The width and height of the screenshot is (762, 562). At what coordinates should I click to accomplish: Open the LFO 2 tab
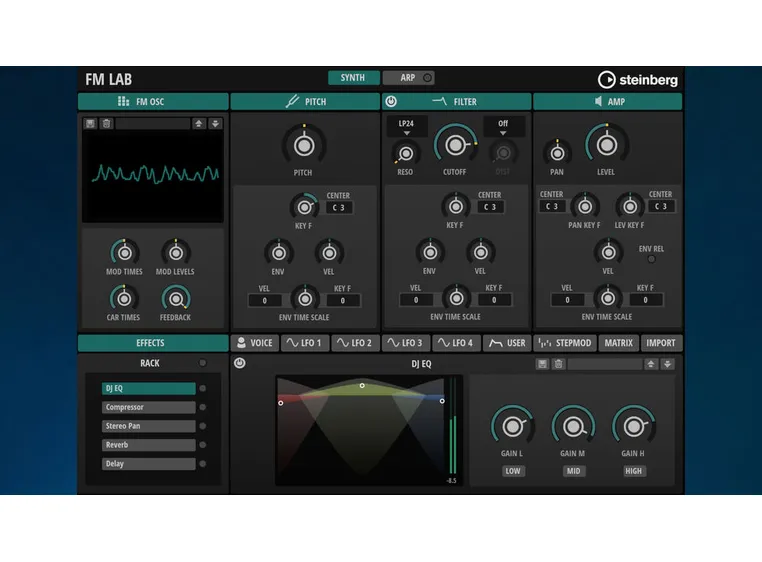point(355,343)
